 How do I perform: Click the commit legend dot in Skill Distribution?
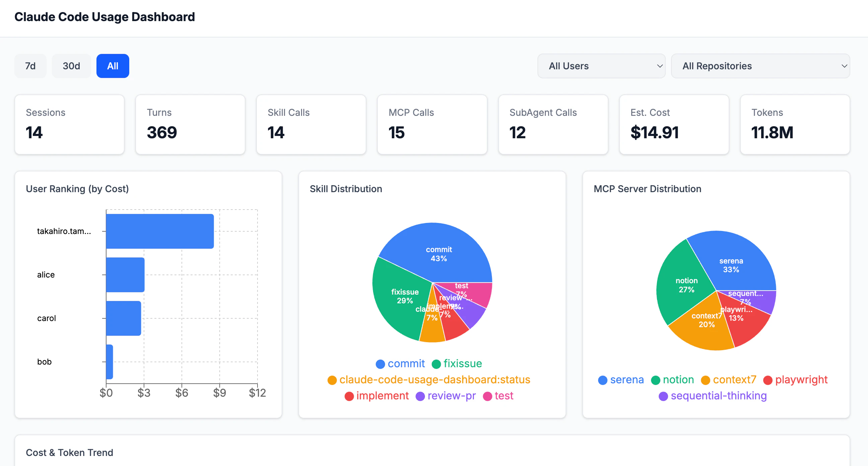[380, 364]
